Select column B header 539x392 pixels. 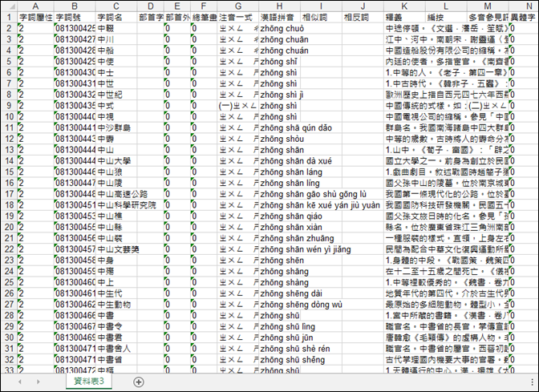[x=75, y=6]
